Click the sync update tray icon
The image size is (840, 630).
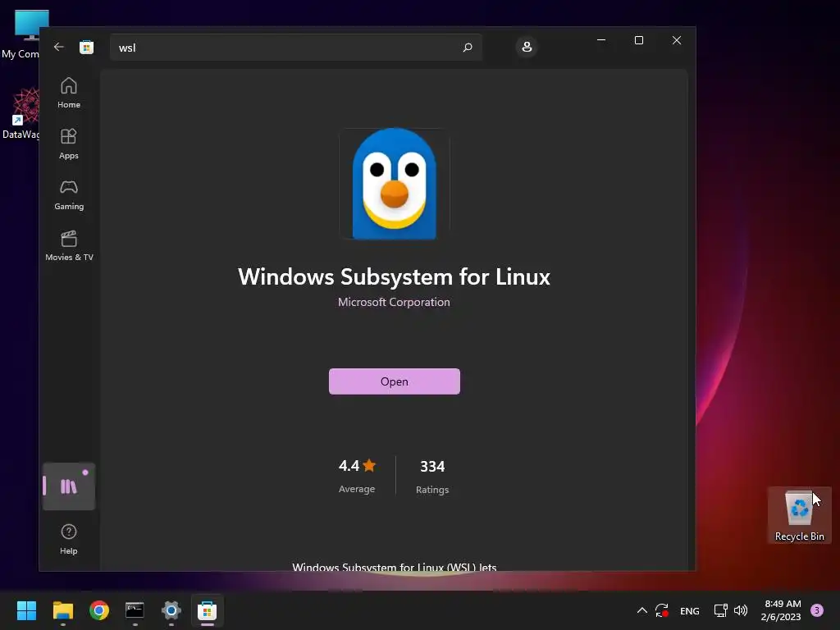click(662, 610)
